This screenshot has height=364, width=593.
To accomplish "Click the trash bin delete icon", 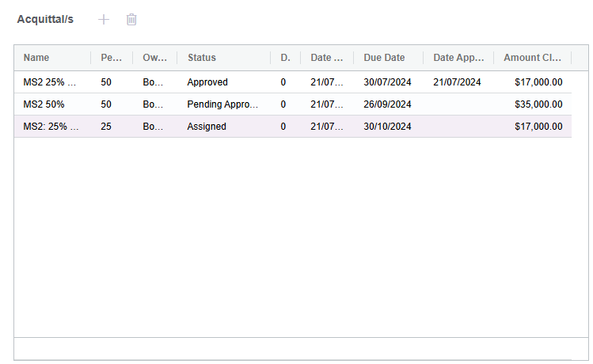I will [131, 19].
